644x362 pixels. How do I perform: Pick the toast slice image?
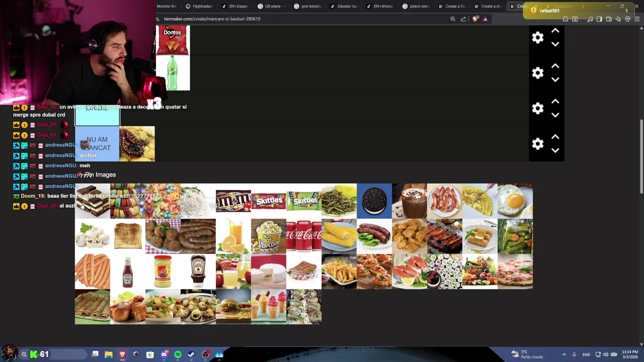tap(128, 236)
